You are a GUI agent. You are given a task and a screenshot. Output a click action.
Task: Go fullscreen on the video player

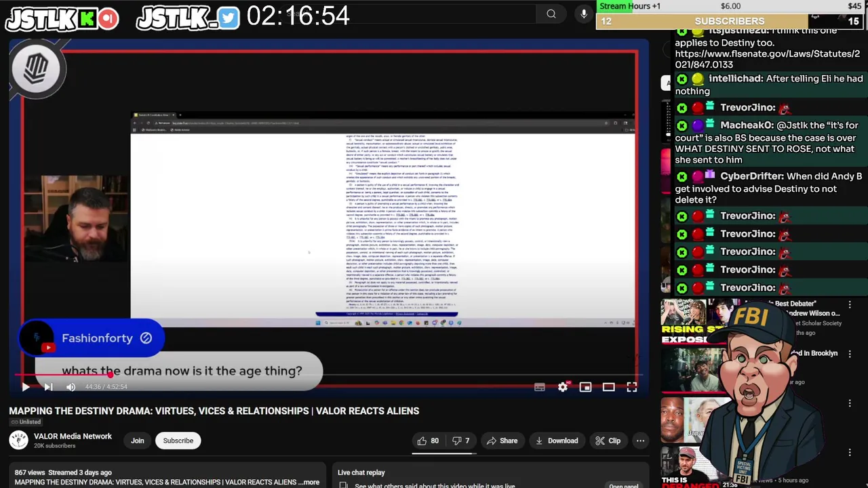[x=631, y=387]
